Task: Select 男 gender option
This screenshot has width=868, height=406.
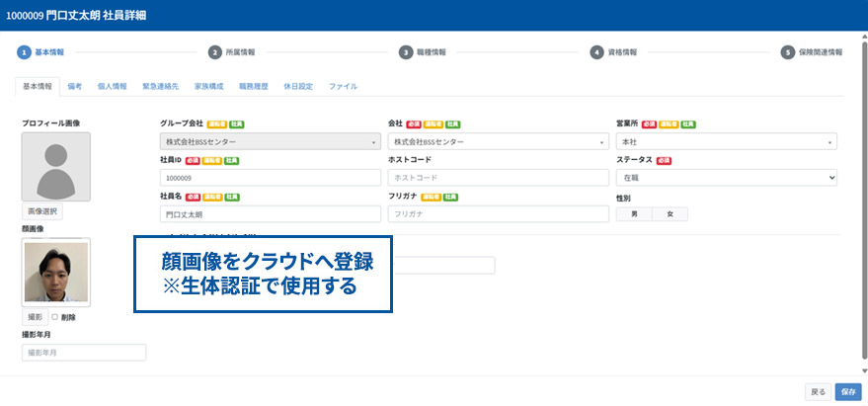Action: click(634, 213)
